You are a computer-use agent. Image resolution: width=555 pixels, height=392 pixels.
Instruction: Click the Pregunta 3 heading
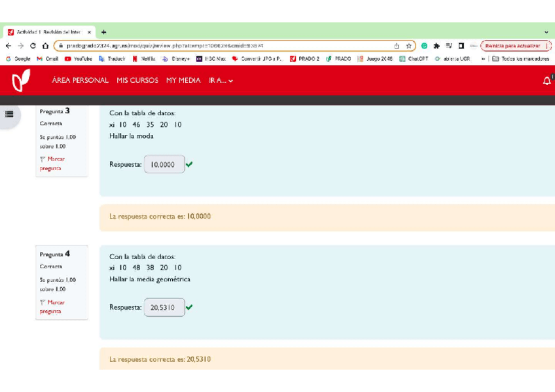54,111
